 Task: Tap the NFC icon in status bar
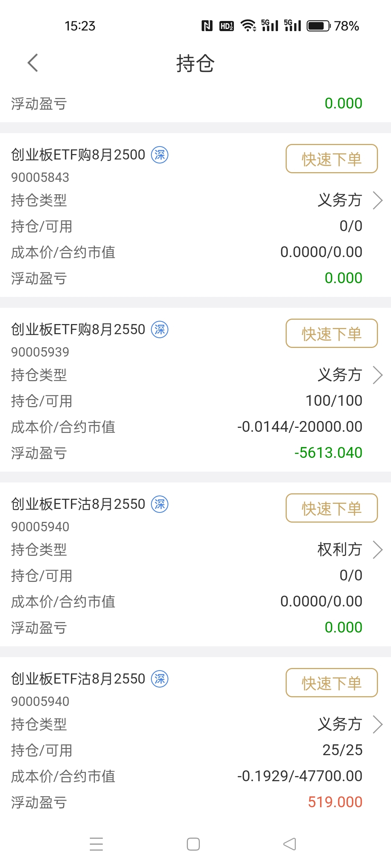click(x=207, y=26)
